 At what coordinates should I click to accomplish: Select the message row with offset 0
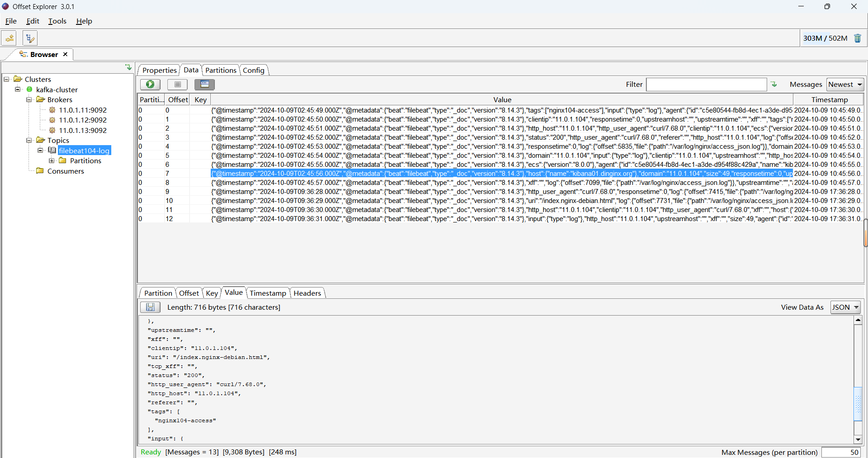pos(501,110)
